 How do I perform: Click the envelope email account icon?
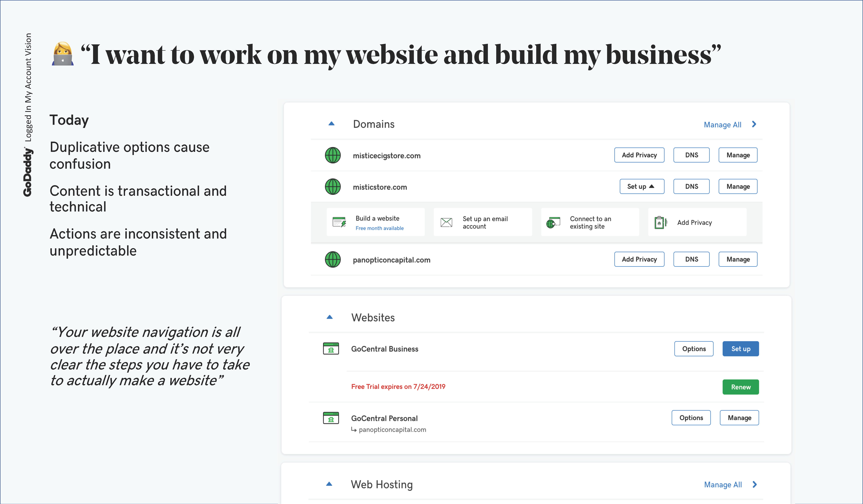(x=446, y=222)
